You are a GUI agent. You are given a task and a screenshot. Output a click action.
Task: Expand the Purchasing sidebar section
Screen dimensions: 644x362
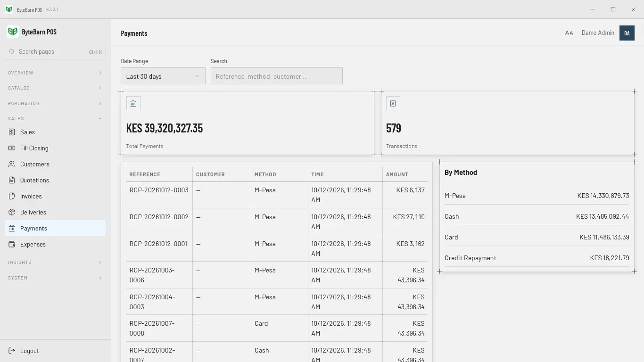[55, 104]
